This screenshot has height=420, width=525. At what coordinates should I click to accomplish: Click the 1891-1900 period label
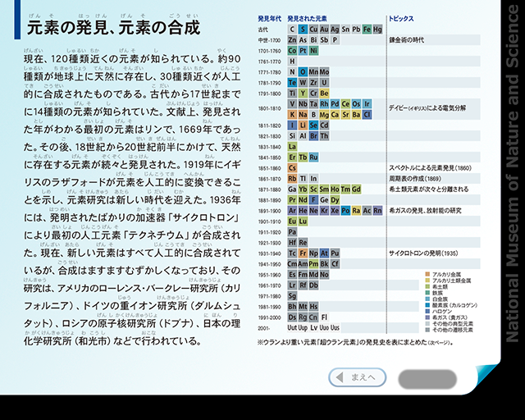coord(269,211)
